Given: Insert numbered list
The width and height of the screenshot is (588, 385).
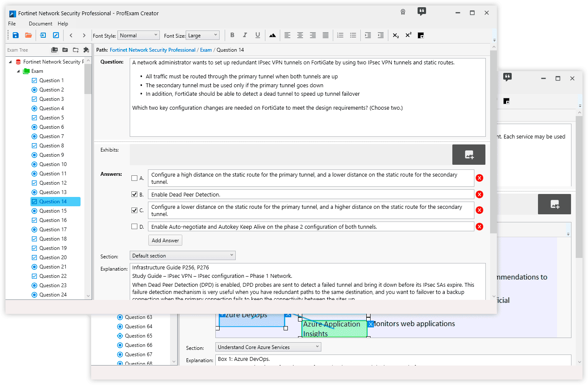Looking at the screenshot, I should point(340,35).
